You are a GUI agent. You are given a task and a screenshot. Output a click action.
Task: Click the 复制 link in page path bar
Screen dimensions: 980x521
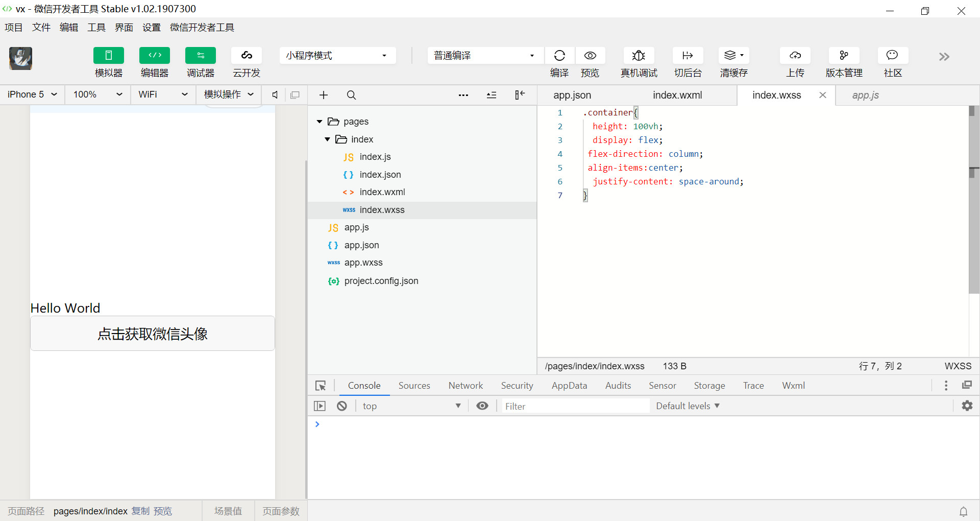point(140,511)
